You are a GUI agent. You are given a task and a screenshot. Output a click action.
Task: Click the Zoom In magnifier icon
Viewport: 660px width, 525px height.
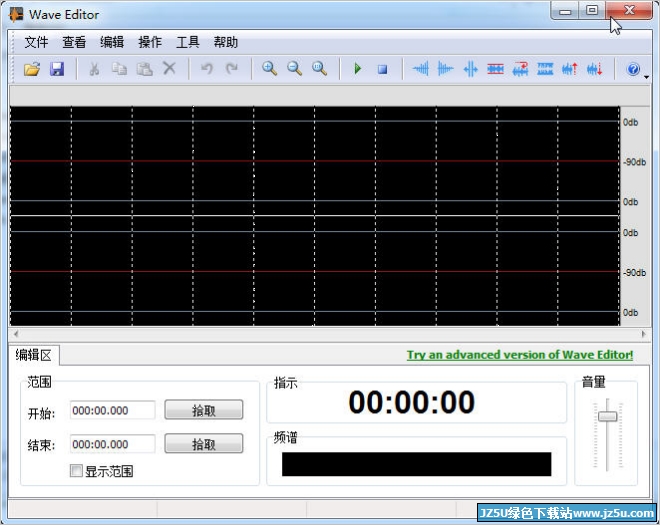point(269,68)
